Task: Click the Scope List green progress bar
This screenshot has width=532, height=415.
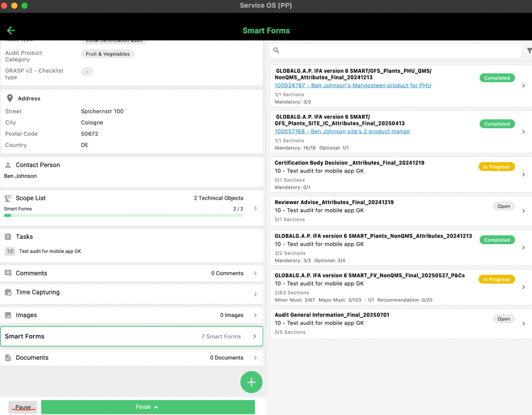Action: pyautogui.click(x=124, y=215)
